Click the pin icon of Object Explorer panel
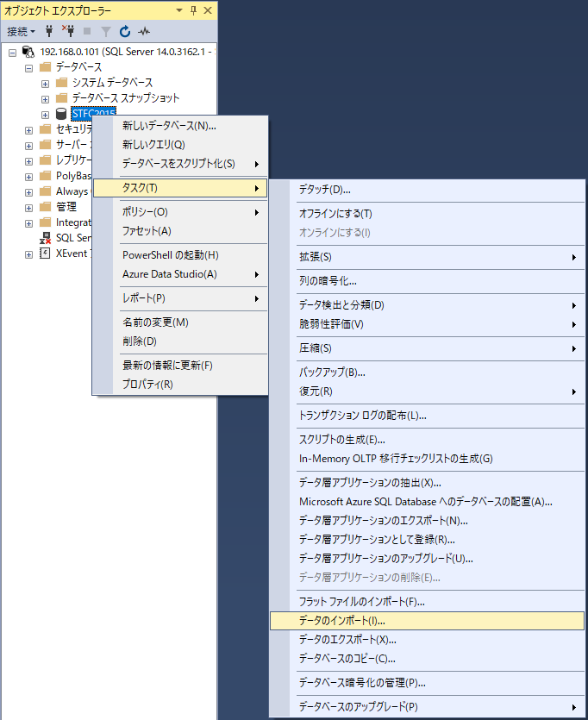The width and height of the screenshot is (588, 720). 192,10
